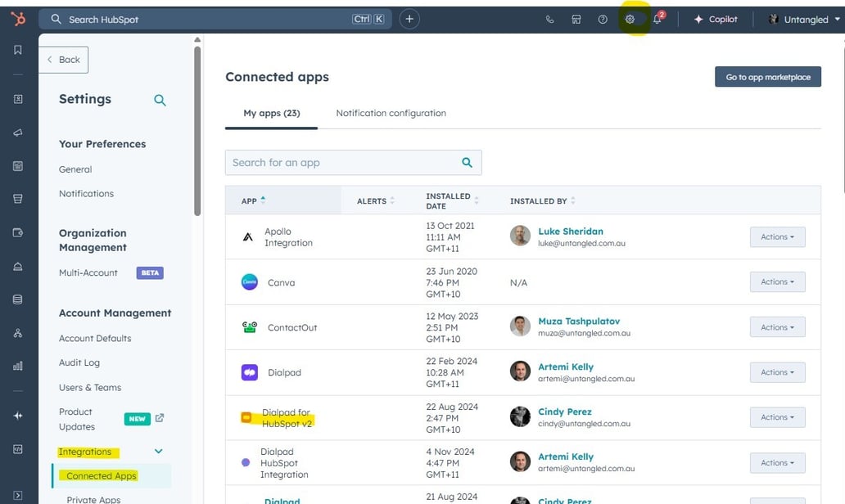Image resolution: width=845 pixels, height=504 pixels.
Task: Open the notifications bell icon
Action: tap(657, 20)
